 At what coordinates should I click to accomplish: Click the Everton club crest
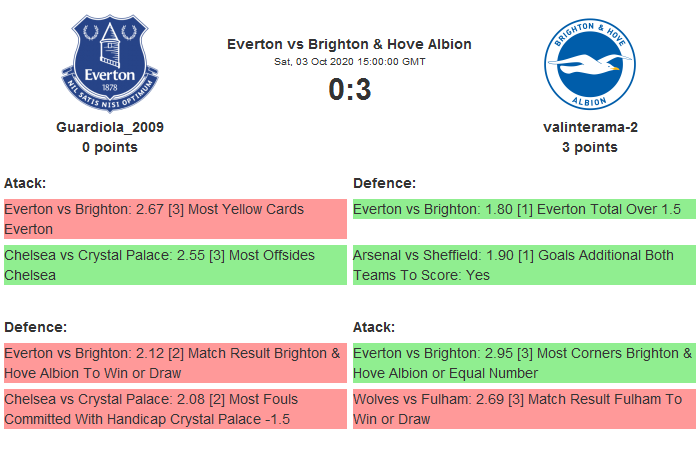point(110,63)
